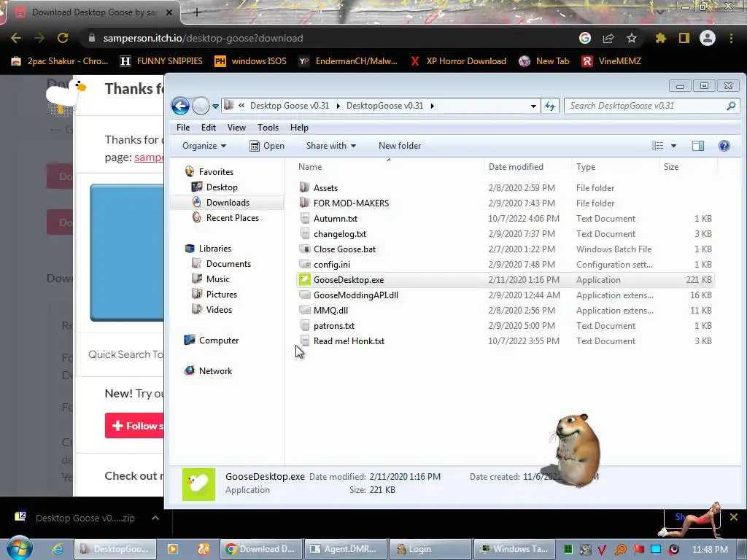Open the Tools menu in Explorer
Image resolution: width=747 pixels, height=560 pixels.
[268, 127]
